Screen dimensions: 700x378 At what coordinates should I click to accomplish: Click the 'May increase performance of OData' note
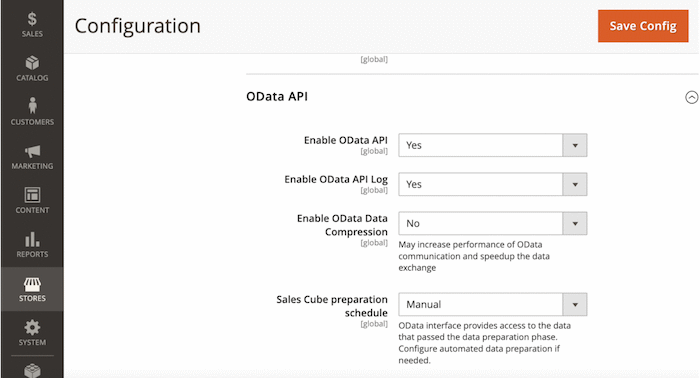(474, 256)
